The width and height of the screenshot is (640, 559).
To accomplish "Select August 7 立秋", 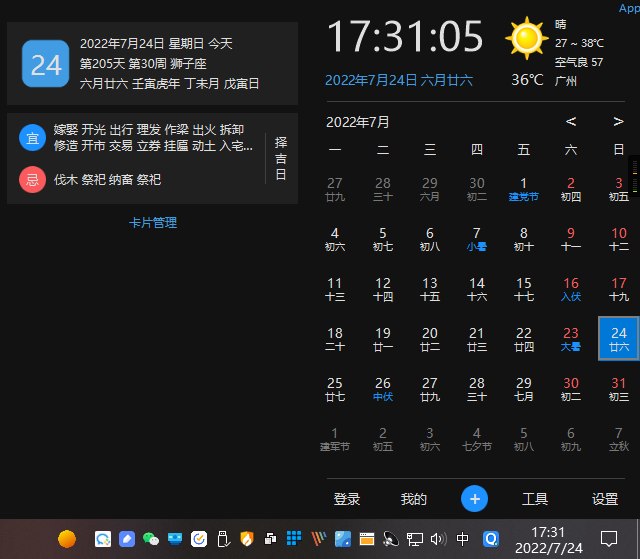I will 619,439.
